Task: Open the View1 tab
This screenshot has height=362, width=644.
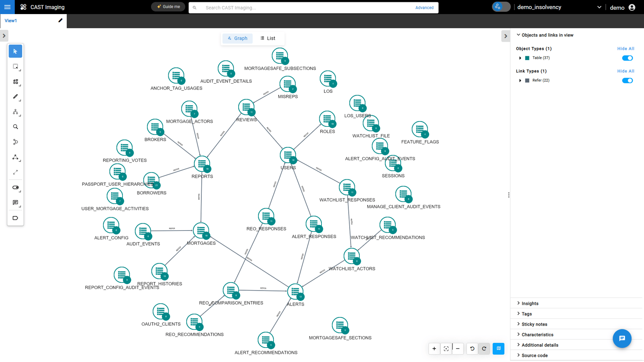Action: pyautogui.click(x=11, y=21)
